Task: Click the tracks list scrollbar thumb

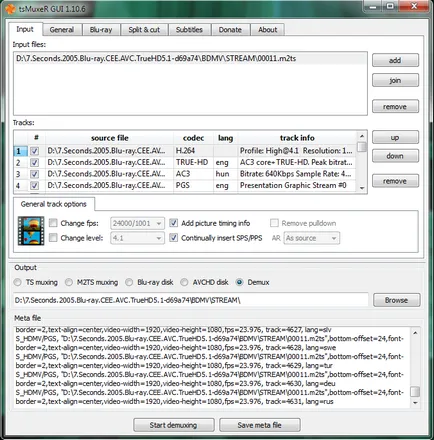Action: pos(362,147)
